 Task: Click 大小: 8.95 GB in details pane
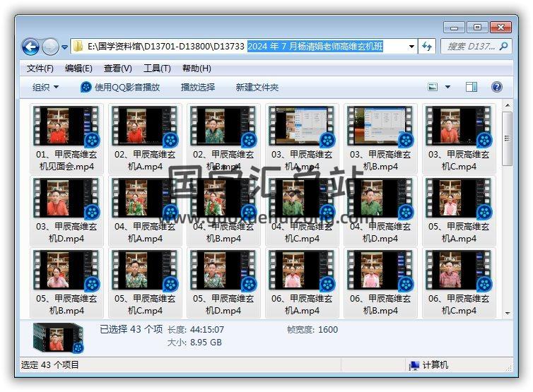pyautogui.click(x=194, y=343)
